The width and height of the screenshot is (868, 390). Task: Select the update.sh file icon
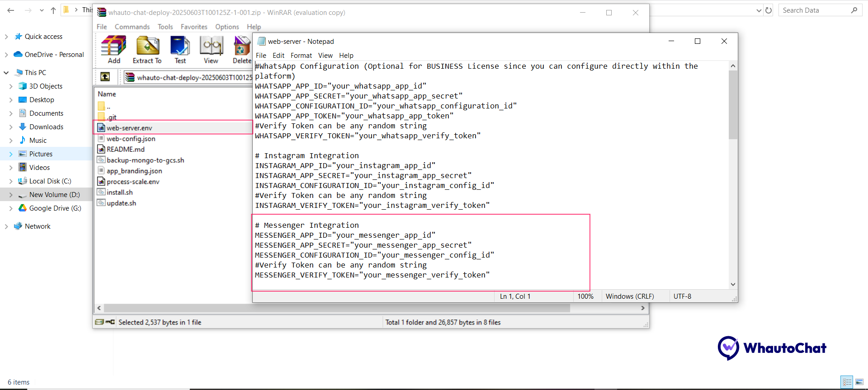[x=101, y=203]
